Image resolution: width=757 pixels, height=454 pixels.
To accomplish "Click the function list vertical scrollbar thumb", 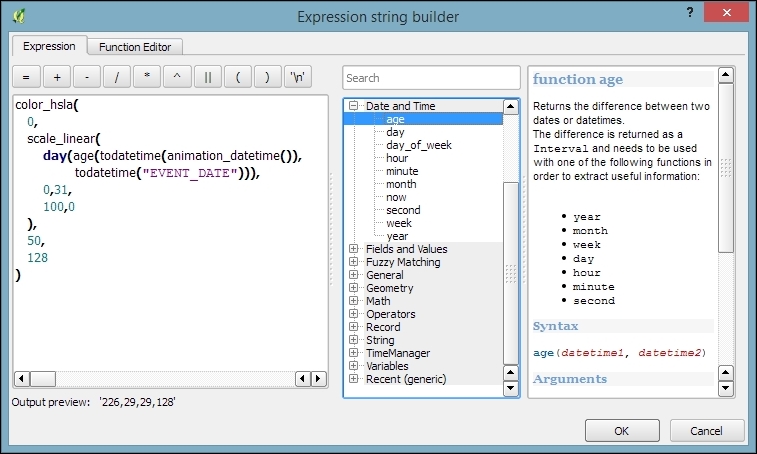I will (510, 273).
